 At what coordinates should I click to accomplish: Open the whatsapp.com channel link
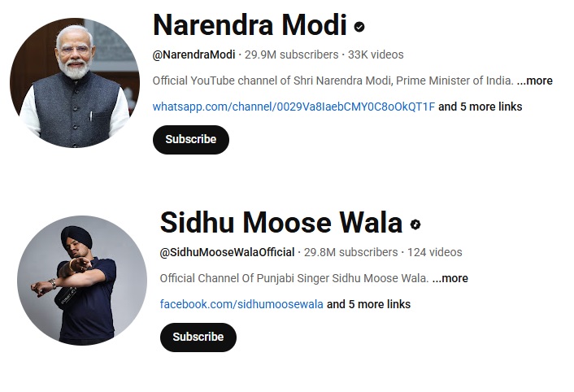pos(294,107)
